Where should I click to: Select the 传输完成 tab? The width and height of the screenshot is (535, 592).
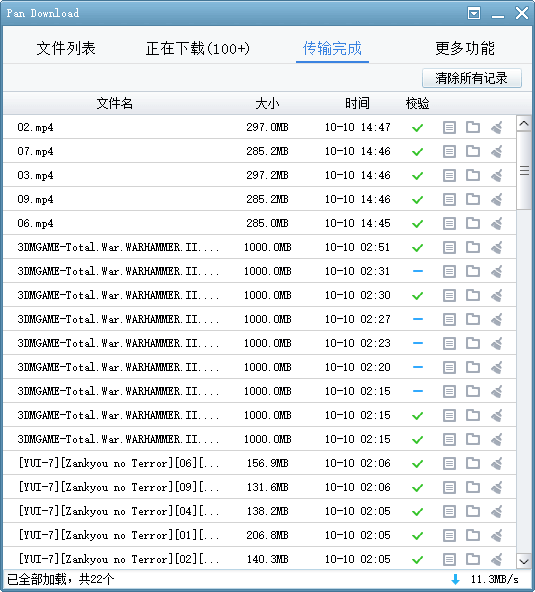click(332, 48)
